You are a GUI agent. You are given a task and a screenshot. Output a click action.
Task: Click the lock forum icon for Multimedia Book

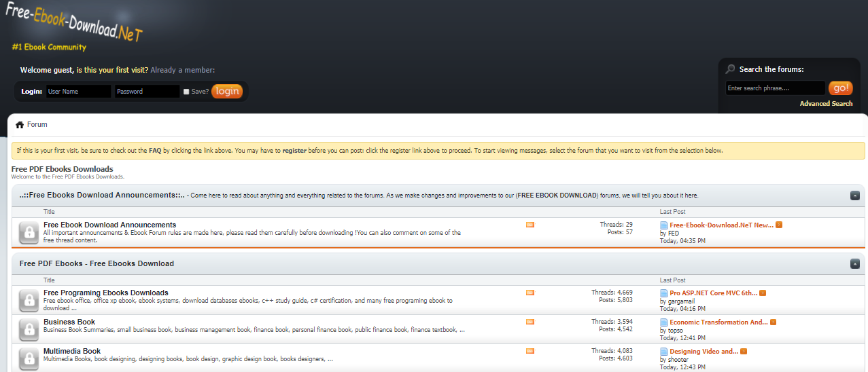(29, 359)
